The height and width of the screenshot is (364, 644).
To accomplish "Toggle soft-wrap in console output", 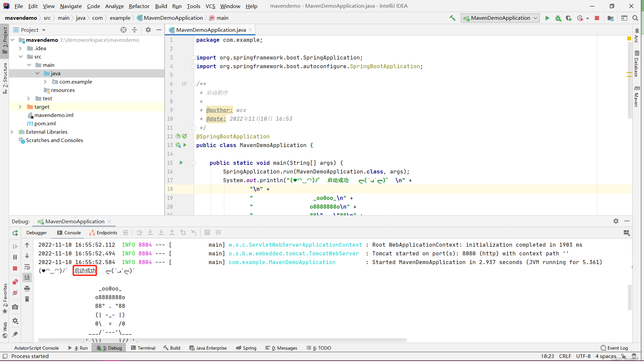I will click(x=27, y=267).
